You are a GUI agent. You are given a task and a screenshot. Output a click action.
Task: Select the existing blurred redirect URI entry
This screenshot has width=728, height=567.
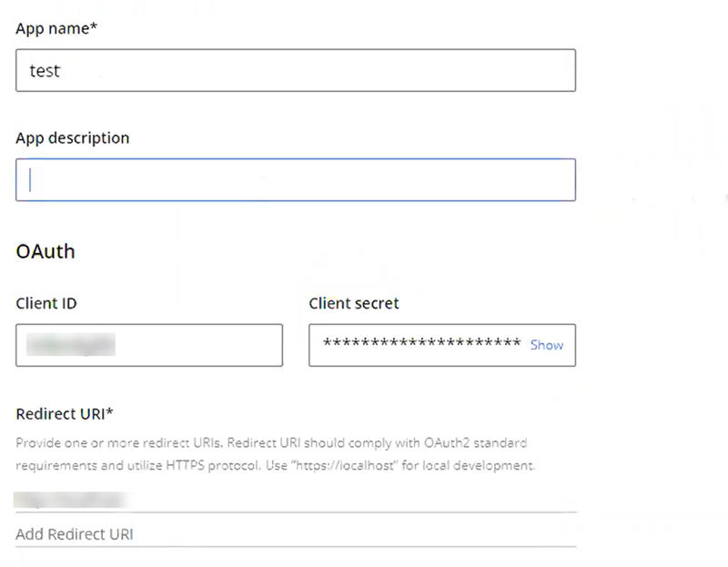click(71, 500)
